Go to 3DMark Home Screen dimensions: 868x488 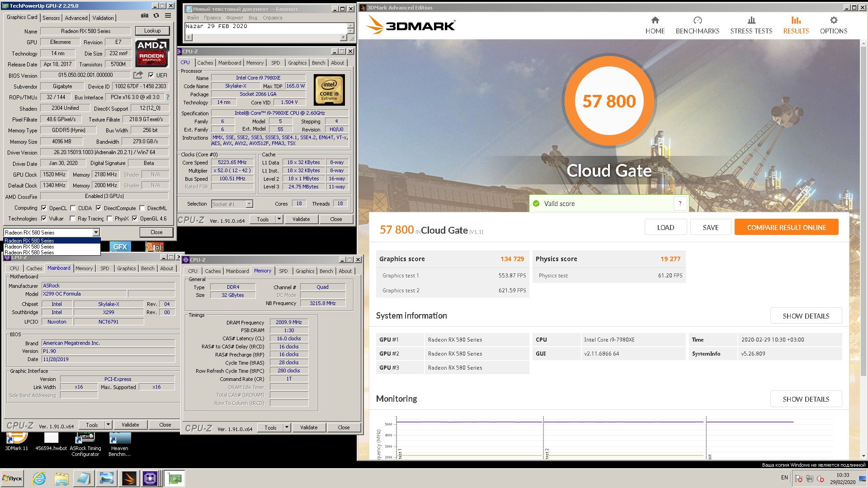tap(655, 25)
